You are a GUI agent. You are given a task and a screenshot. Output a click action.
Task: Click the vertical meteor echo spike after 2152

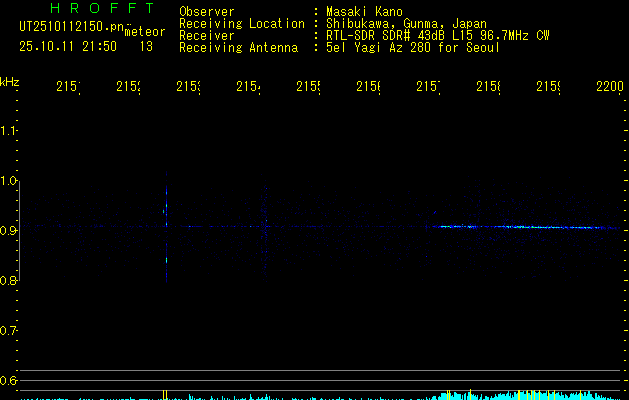coord(166,227)
